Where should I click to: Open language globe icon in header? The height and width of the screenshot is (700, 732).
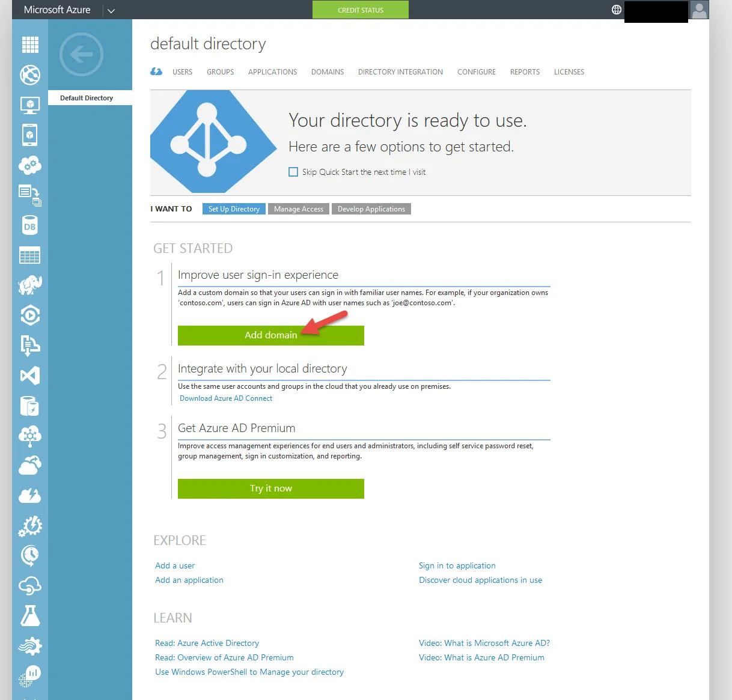point(617,10)
